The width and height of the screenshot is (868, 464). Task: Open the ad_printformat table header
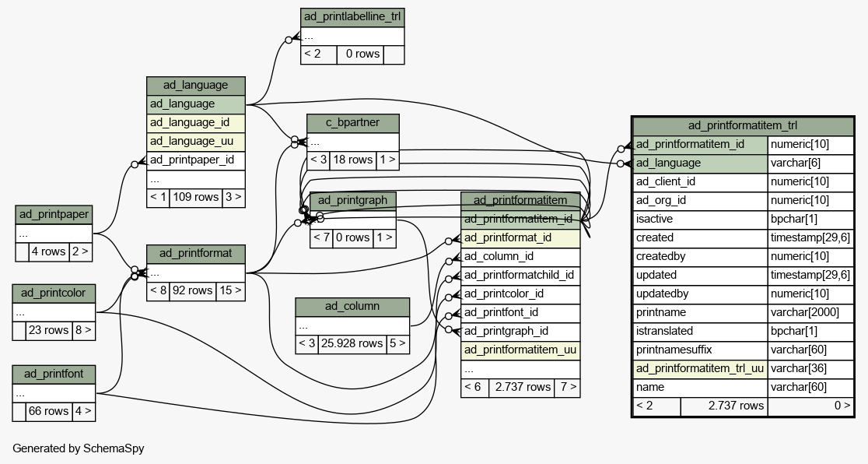point(195,254)
